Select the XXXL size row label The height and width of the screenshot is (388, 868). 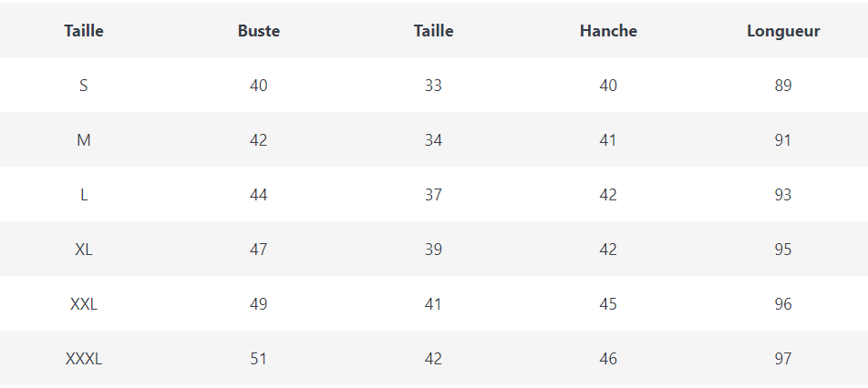pyautogui.click(x=84, y=359)
